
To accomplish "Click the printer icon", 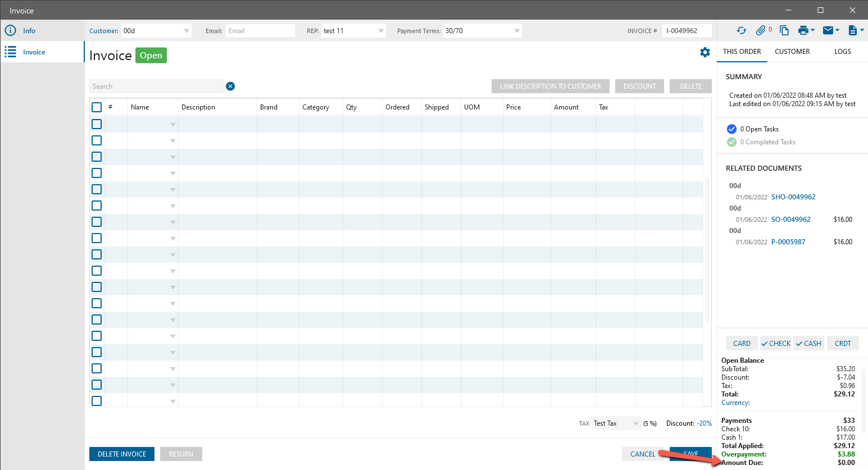I will [803, 31].
